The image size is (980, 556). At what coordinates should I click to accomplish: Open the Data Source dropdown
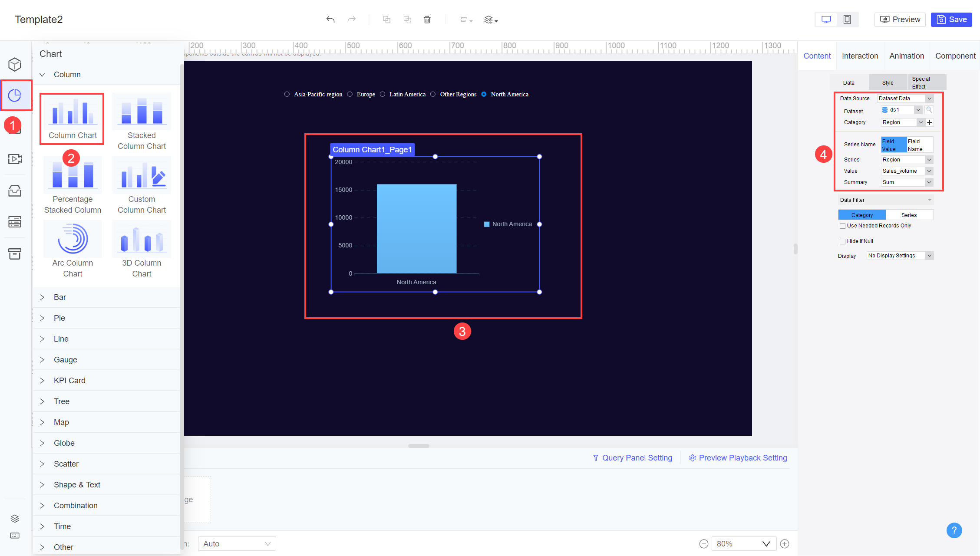tap(905, 99)
